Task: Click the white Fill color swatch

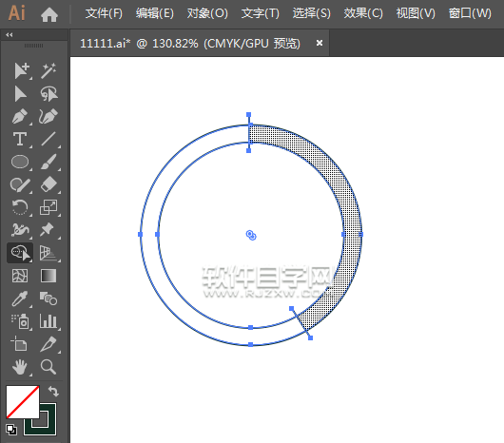Action: coord(23,402)
